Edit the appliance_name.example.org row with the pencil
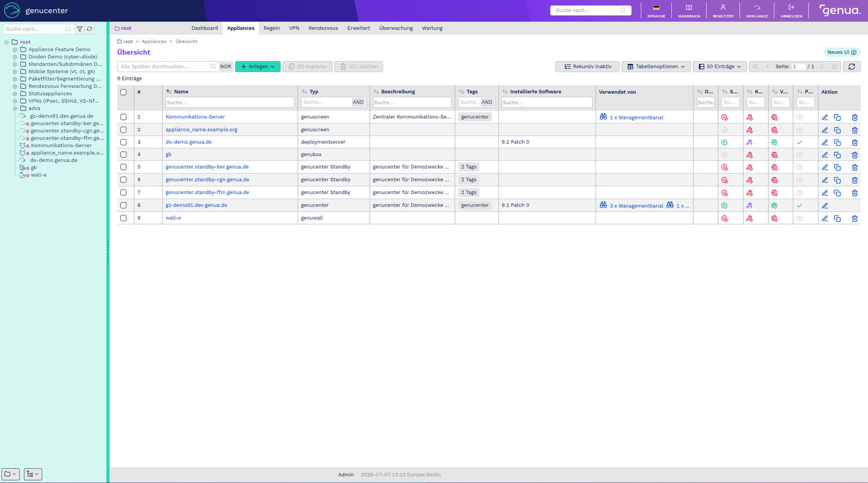Viewport: 868px width, 483px height. 825,130
